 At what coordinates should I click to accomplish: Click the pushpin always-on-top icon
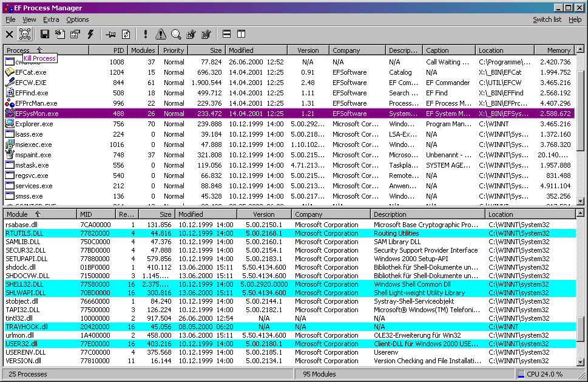point(110,35)
